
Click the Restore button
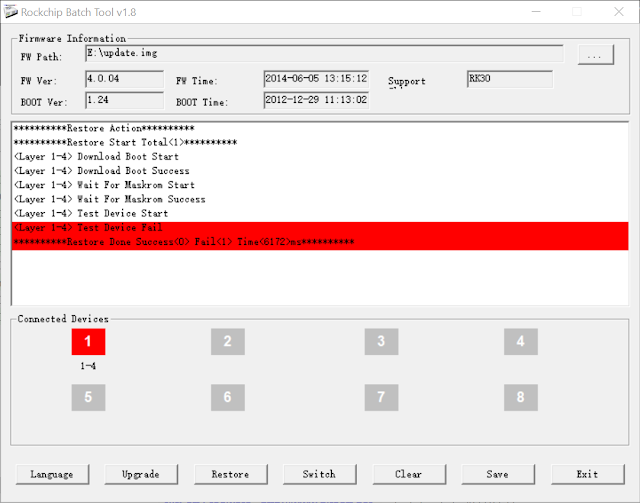231,474
